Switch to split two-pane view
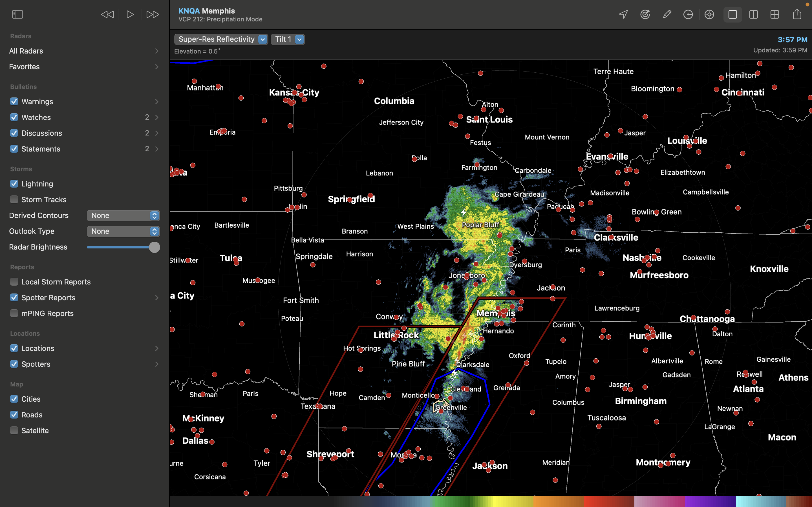 point(753,14)
